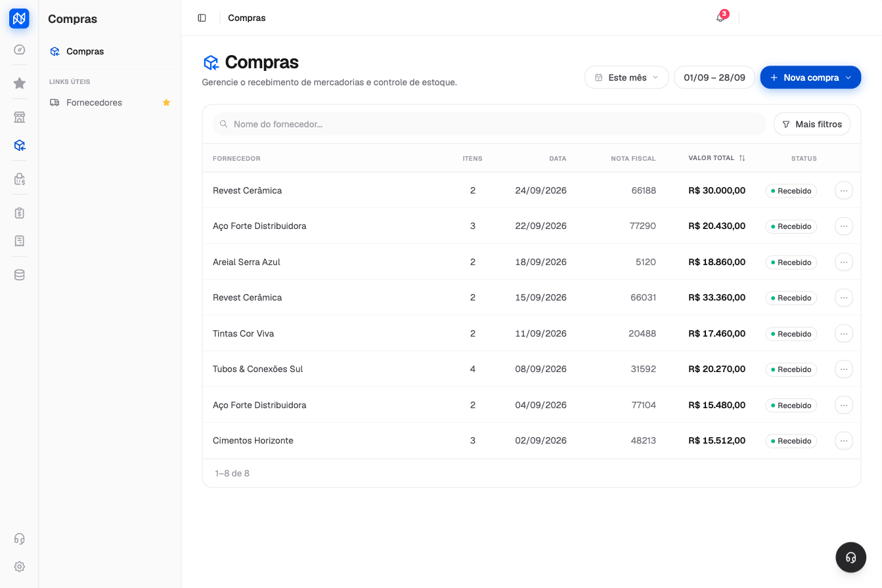The image size is (882, 588).
Task: Open the Tintas Cor Viva purchase row
Action: point(531,333)
